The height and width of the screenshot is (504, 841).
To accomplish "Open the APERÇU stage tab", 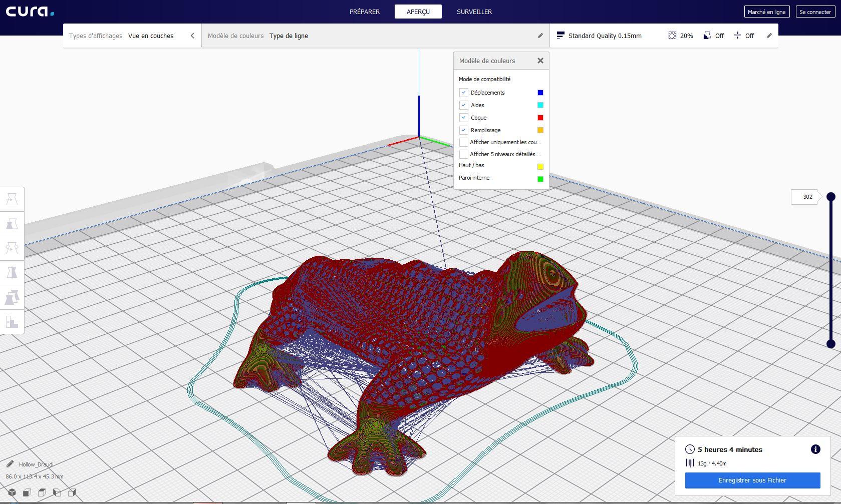I will (x=418, y=12).
